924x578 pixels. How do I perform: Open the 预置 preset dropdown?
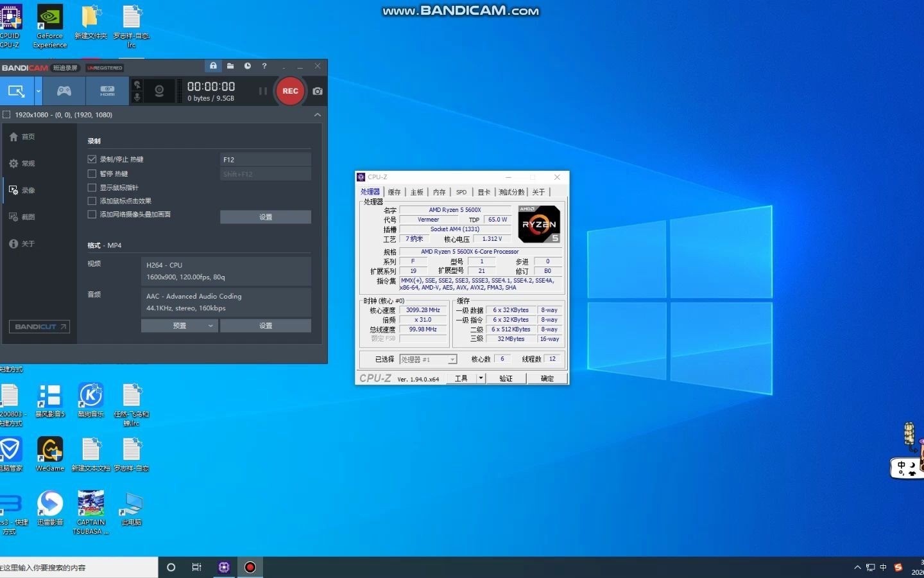point(180,326)
